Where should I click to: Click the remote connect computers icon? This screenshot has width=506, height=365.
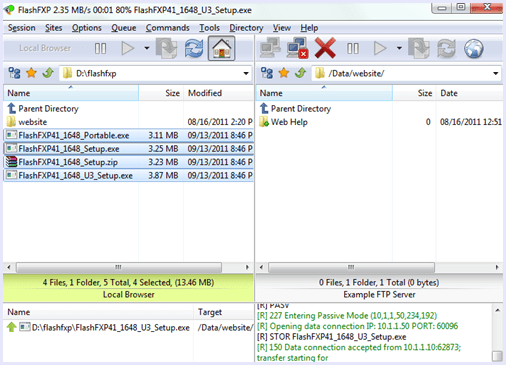click(270, 48)
